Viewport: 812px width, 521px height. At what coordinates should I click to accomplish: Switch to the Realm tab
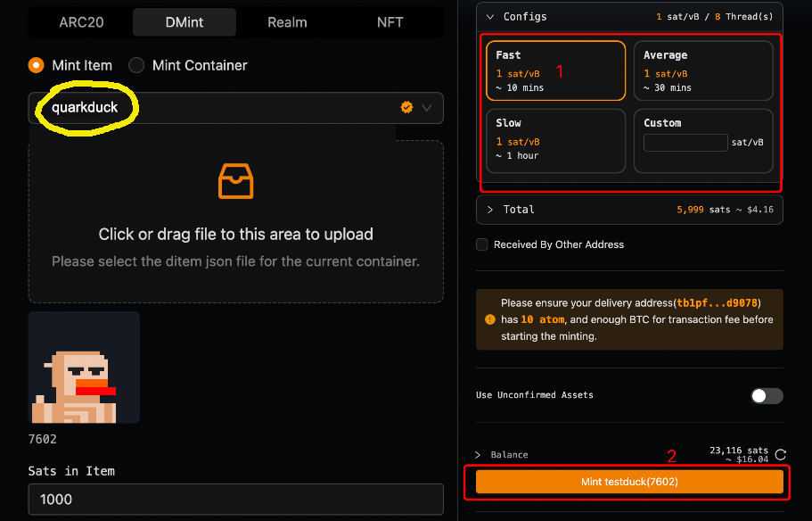pos(287,22)
